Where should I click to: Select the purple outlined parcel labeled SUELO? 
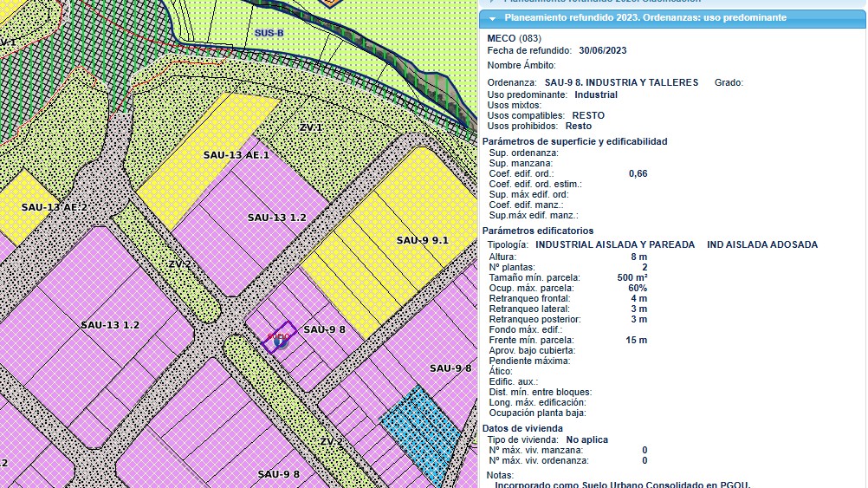(279, 334)
